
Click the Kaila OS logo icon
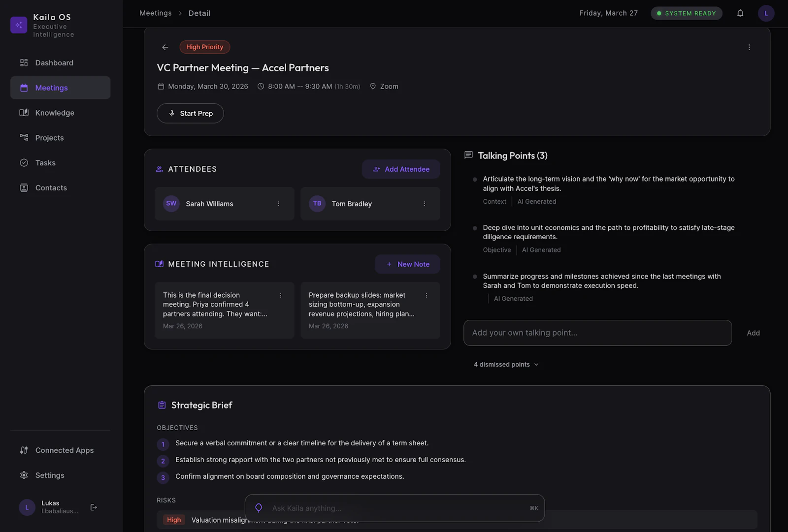tap(19, 25)
